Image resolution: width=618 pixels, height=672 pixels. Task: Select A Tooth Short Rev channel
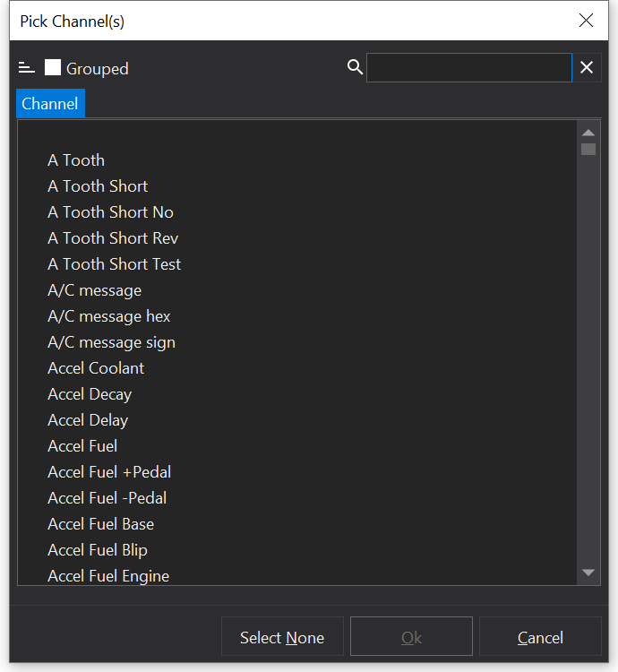[113, 238]
